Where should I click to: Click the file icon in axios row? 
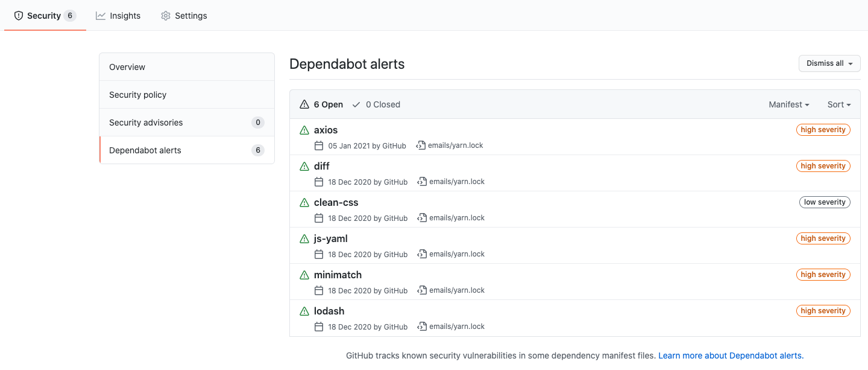tap(421, 145)
